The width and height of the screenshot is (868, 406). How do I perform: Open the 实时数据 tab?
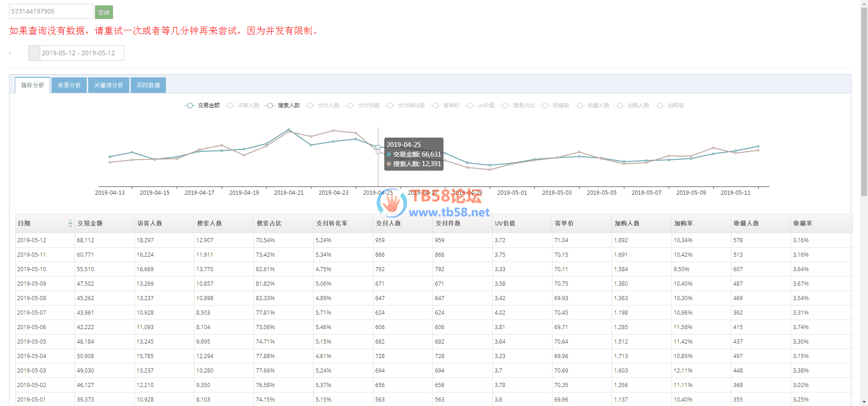tap(148, 85)
